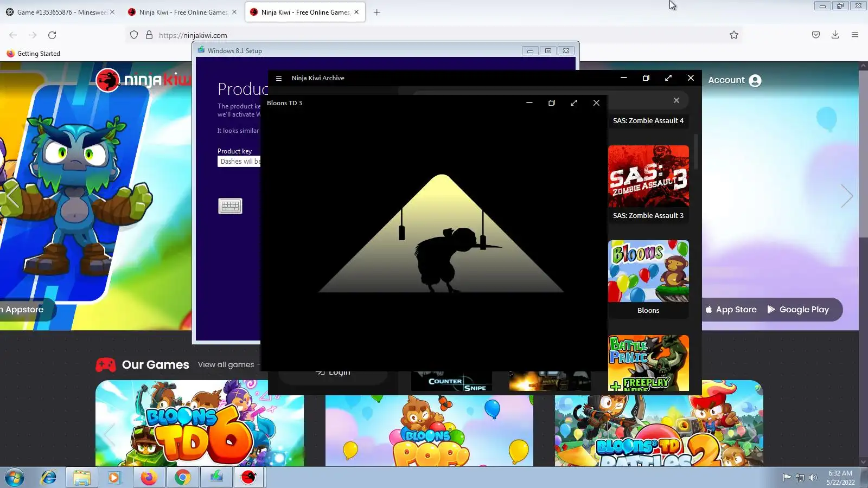868x488 pixels.
Task: Launch Internet Explorer from the taskbar
Action: [49, 478]
